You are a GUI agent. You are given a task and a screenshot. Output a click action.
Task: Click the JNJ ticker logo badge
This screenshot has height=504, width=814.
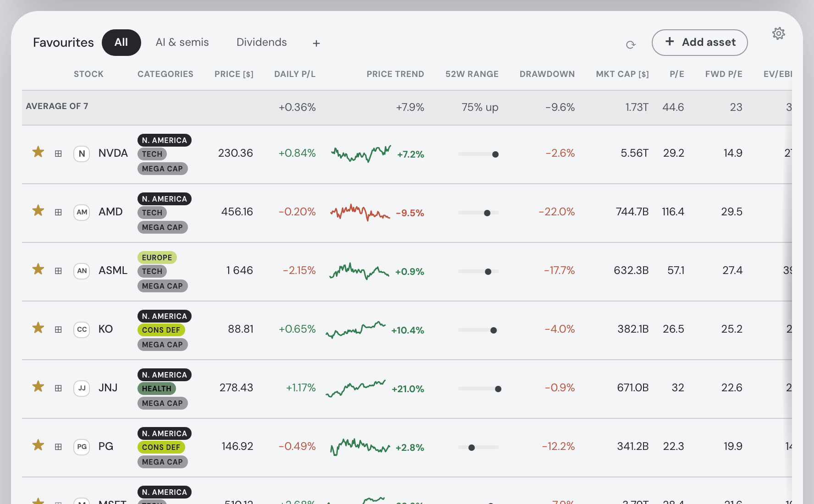(82, 388)
